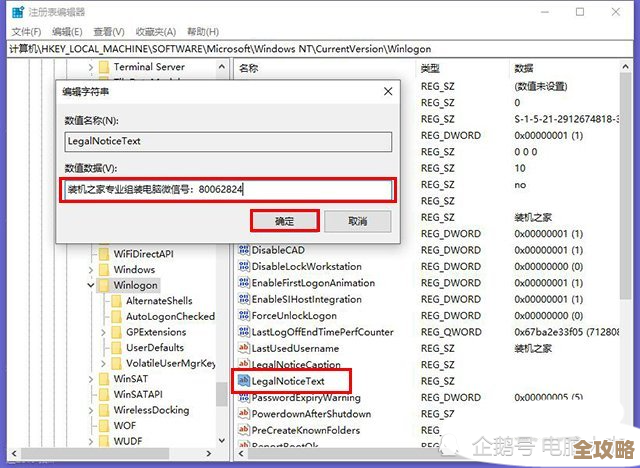
Task: Select UserDefaults folder icon
Action: pos(117,348)
